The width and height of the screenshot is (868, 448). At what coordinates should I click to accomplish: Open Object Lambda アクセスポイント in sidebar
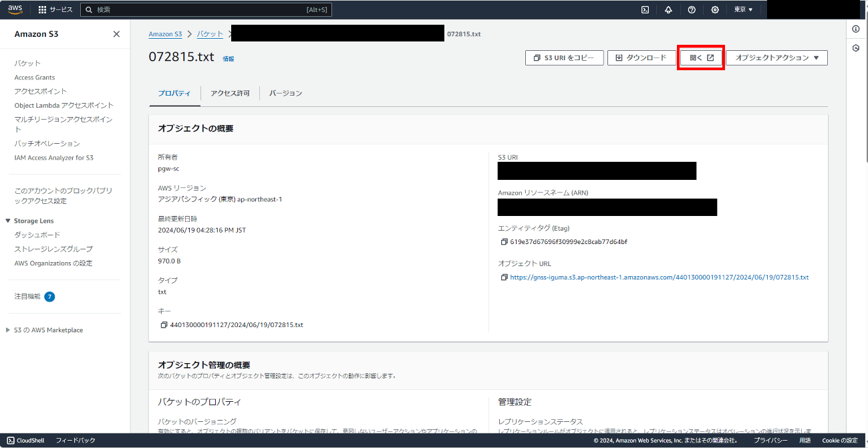[x=64, y=106]
